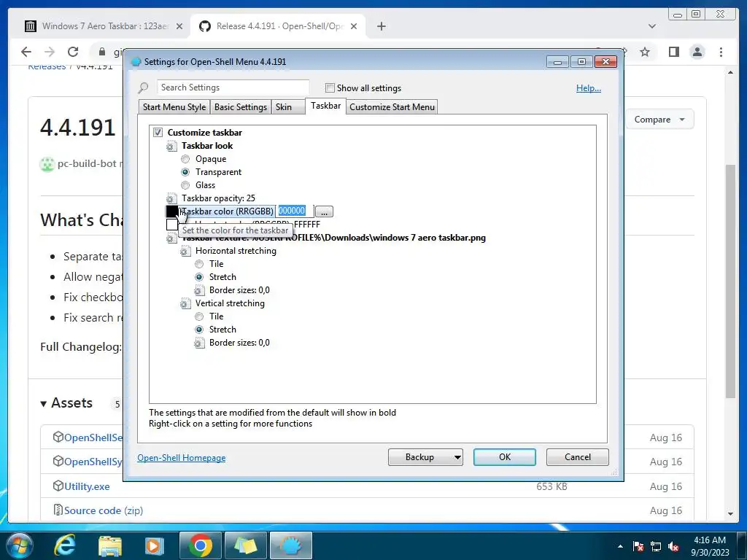Viewport: 747px width, 560px height.
Task: Open the Skin tab
Action: 287,107
